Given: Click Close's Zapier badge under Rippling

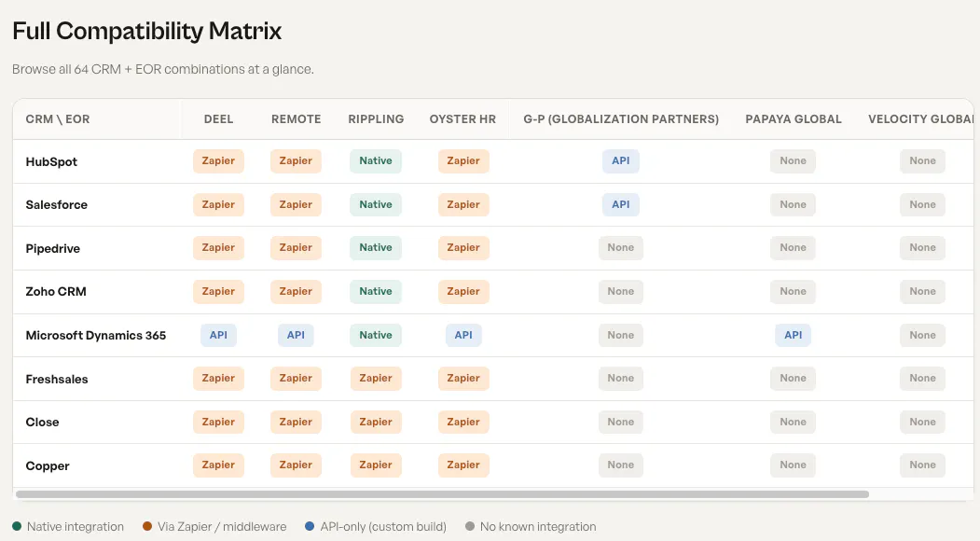Looking at the screenshot, I should point(376,423).
